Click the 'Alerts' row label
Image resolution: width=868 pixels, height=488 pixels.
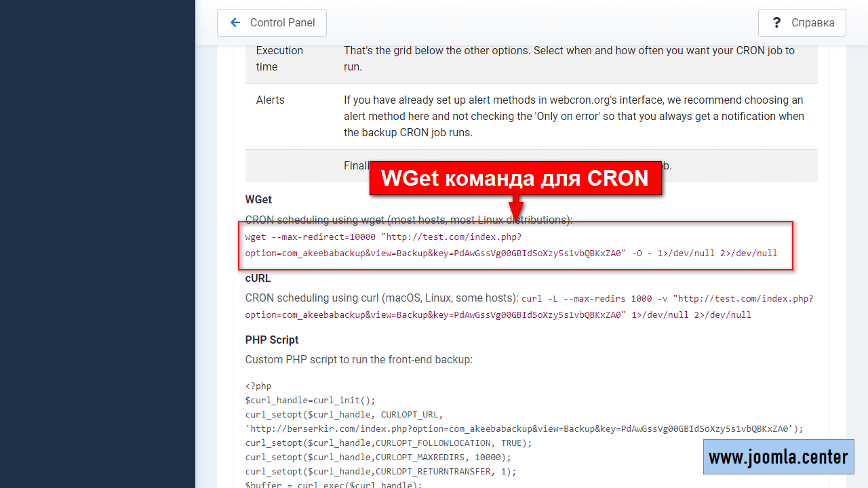coord(270,100)
